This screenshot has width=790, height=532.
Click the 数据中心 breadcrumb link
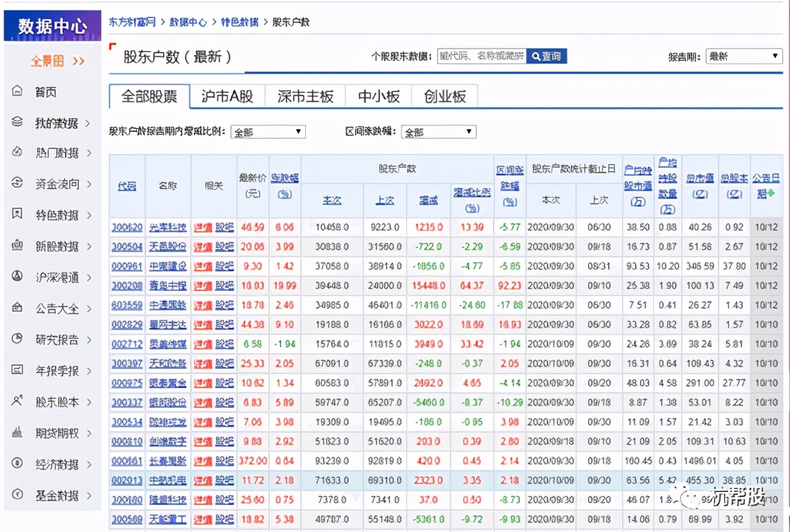[x=188, y=22]
